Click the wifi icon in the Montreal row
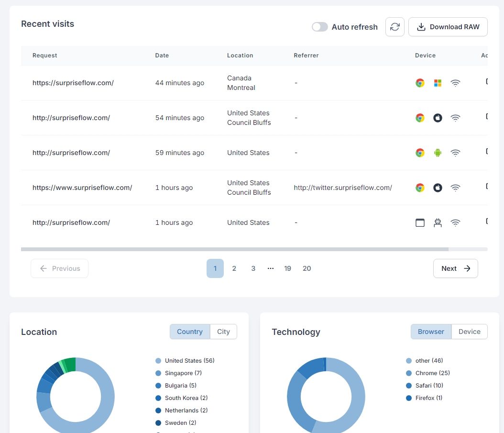The height and width of the screenshot is (433, 504). point(456,83)
